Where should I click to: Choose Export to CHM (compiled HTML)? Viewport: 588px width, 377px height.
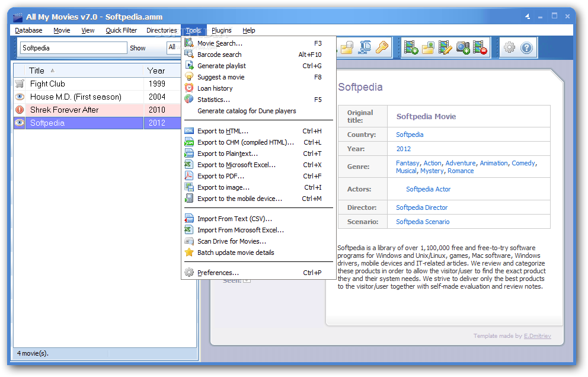tap(259, 142)
